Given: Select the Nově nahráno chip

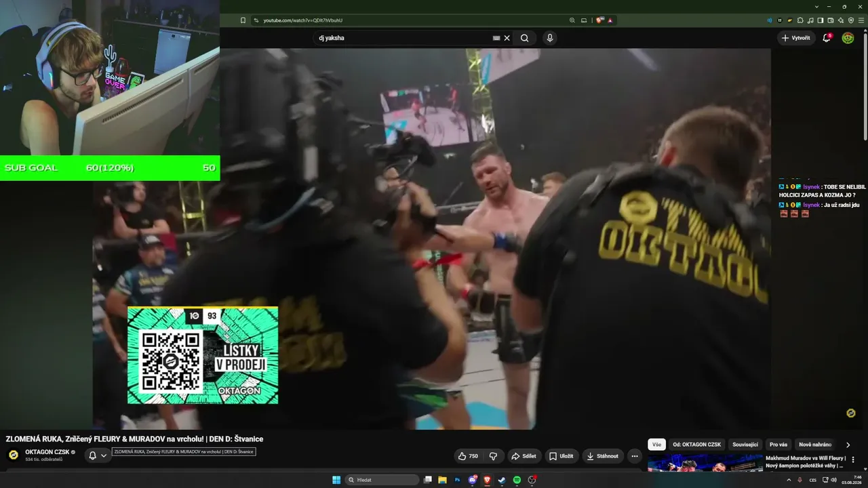Looking at the screenshot, I should pos(815,445).
